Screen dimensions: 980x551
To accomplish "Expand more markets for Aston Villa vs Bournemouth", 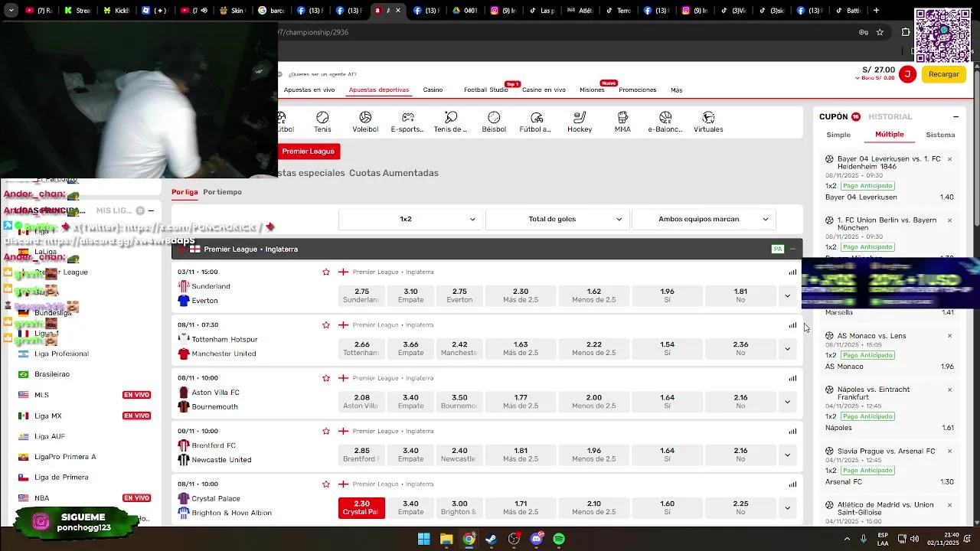I will [787, 402].
